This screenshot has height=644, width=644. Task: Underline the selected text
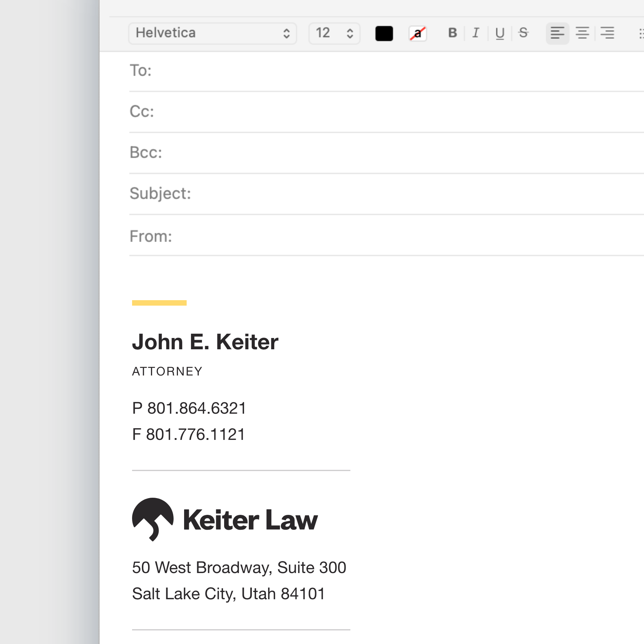pos(499,33)
